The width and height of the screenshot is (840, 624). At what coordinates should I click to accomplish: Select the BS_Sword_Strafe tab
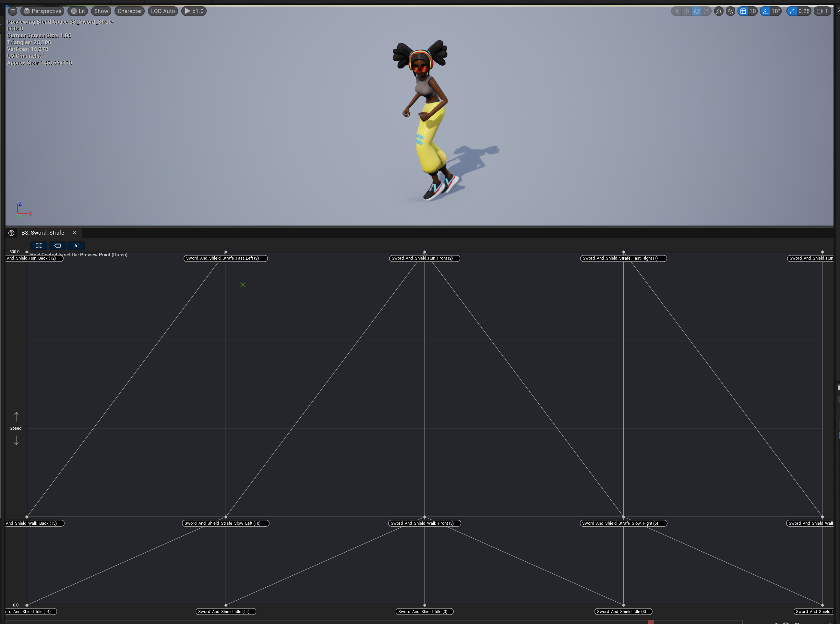(43, 233)
